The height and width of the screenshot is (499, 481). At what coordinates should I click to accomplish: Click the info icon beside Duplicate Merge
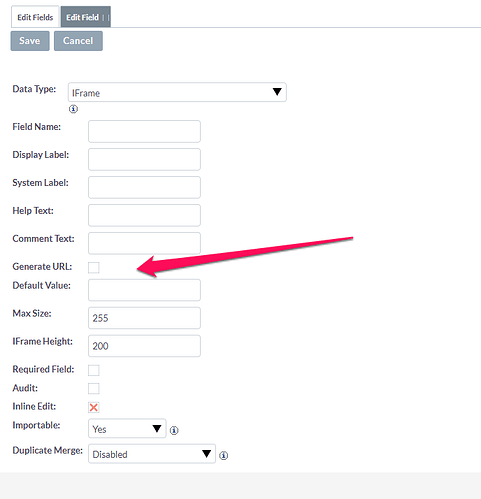[224, 455]
